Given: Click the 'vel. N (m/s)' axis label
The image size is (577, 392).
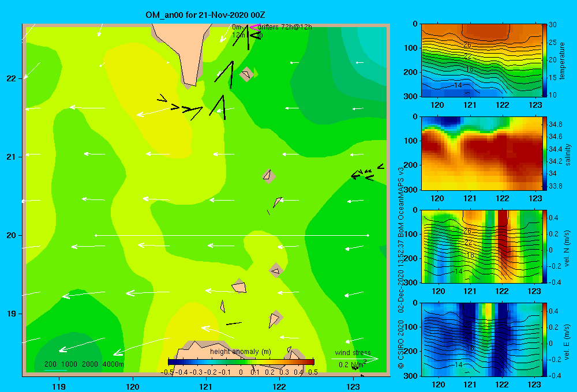Looking at the screenshot, I should click(x=567, y=248).
